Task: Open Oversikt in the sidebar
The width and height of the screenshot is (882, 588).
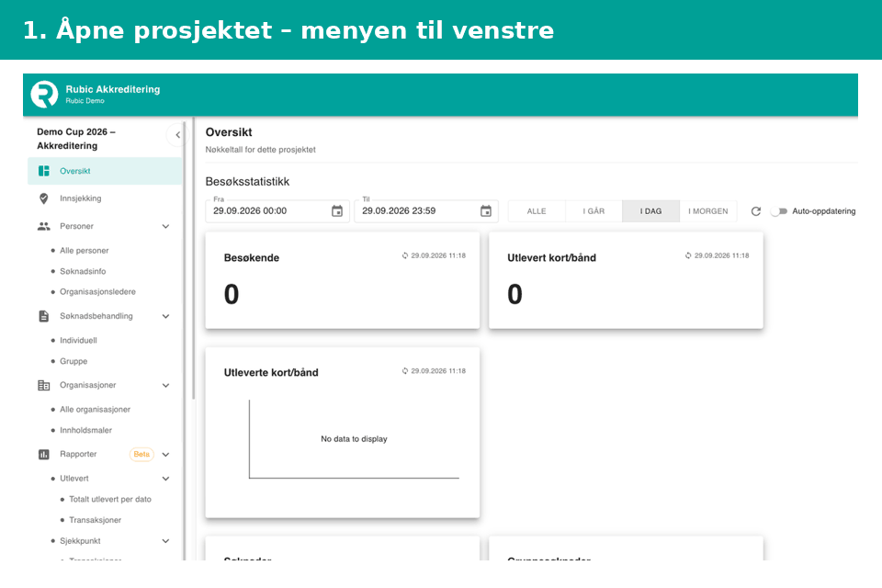Action: click(x=105, y=171)
